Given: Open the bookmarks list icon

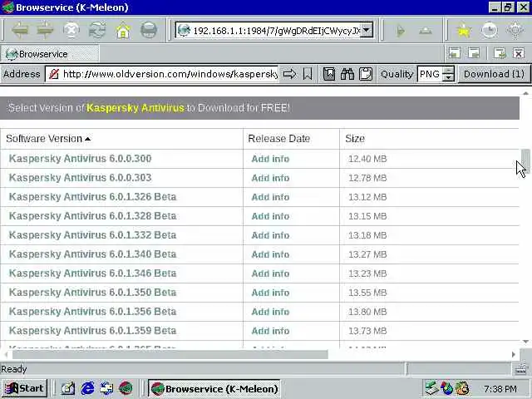Looking at the screenshot, I should 329,74.
